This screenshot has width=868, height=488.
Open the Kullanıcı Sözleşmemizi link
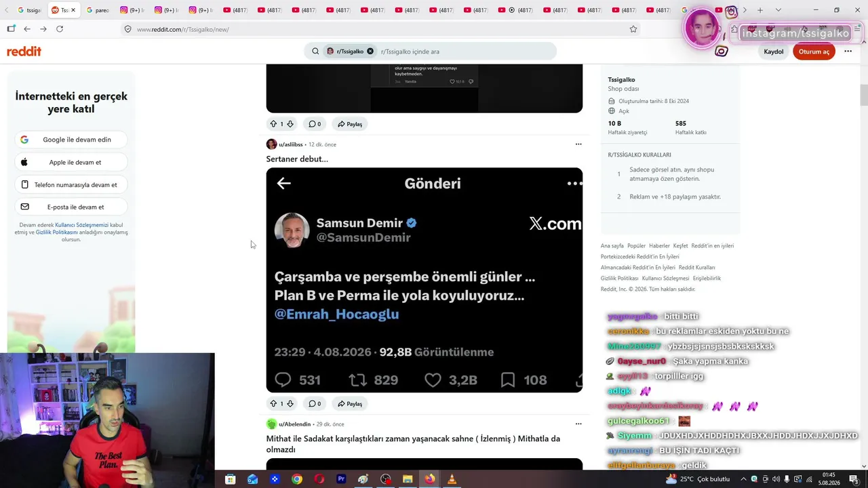click(x=82, y=225)
